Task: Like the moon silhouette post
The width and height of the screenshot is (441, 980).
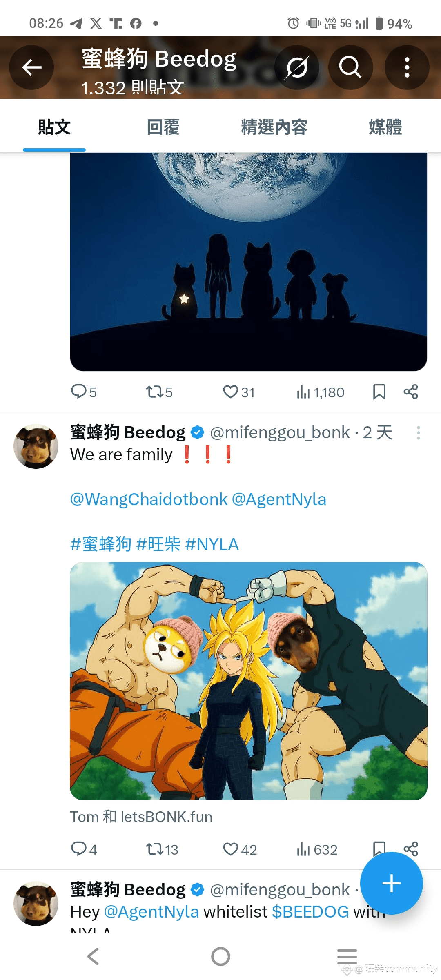Action: 238,392
